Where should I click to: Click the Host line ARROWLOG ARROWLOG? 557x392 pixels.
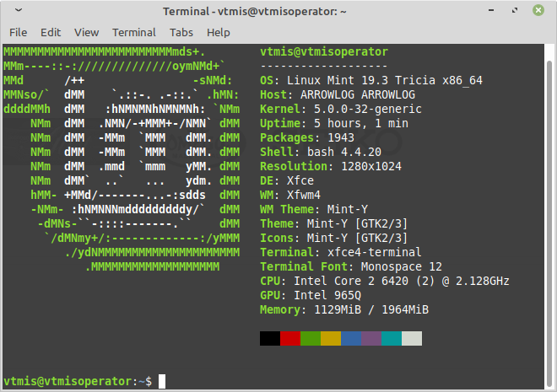(x=338, y=94)
